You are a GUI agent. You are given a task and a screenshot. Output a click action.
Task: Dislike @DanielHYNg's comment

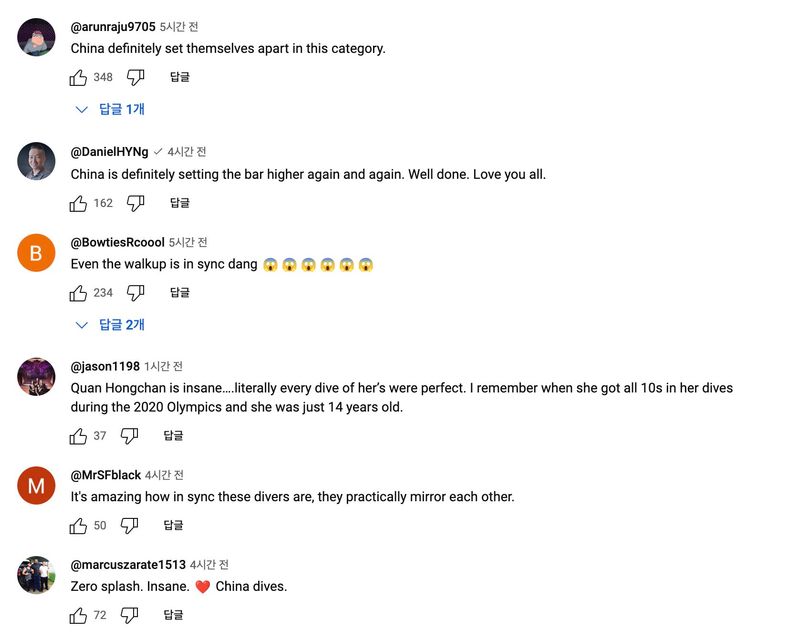[136, 203]
